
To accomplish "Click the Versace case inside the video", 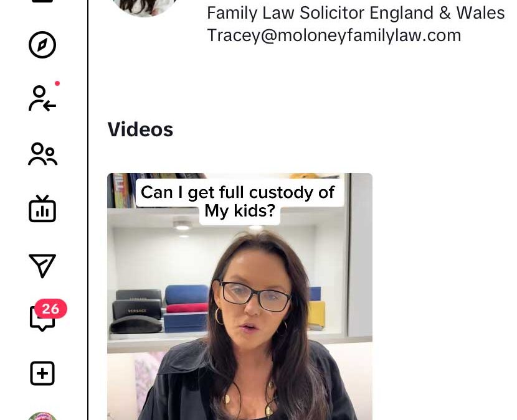I will tap(137, 310).
